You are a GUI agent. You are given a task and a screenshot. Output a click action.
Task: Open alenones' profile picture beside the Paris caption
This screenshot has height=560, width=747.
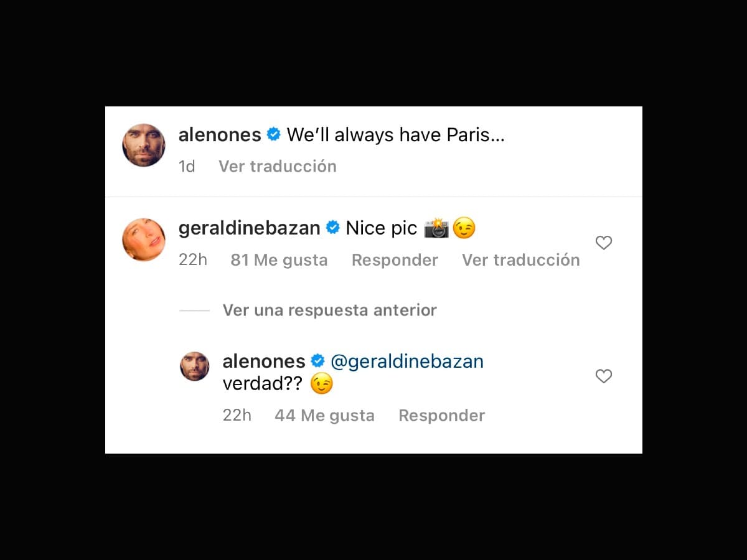pos(144,145)
